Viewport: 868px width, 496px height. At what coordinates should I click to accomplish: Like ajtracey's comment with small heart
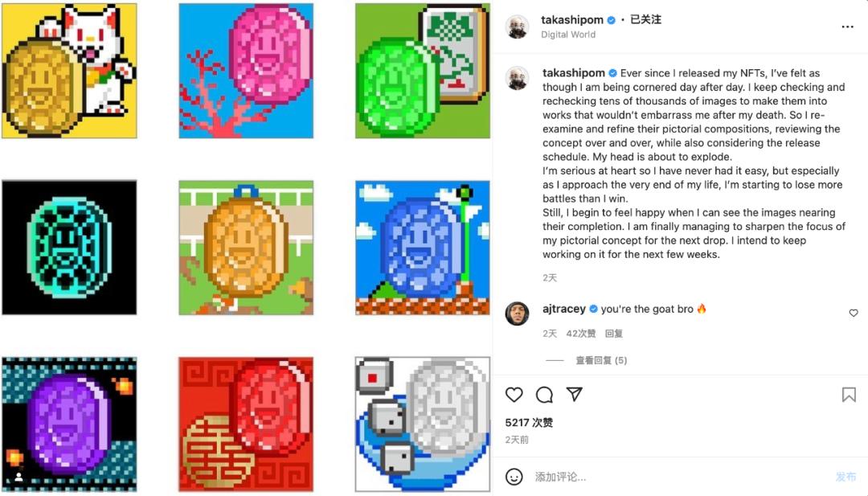pos(853,313)
